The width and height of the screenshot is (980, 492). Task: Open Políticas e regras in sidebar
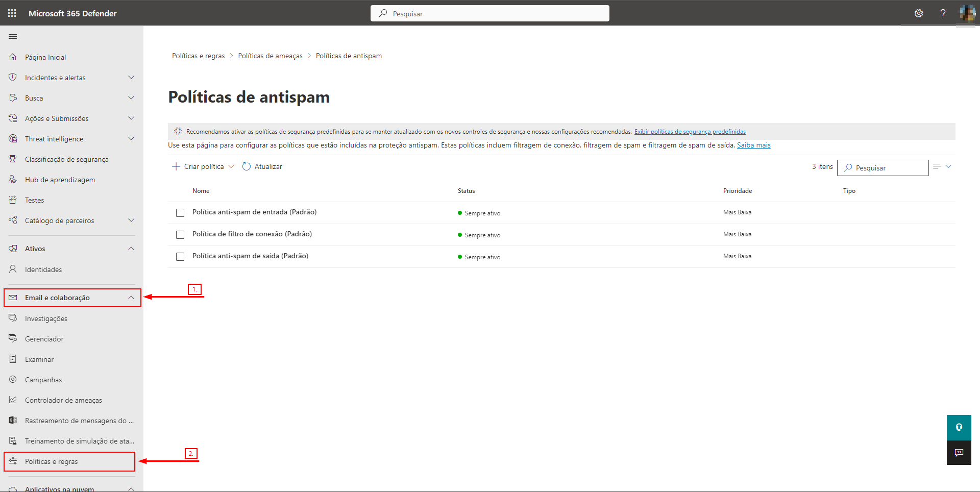click(52, 461)
